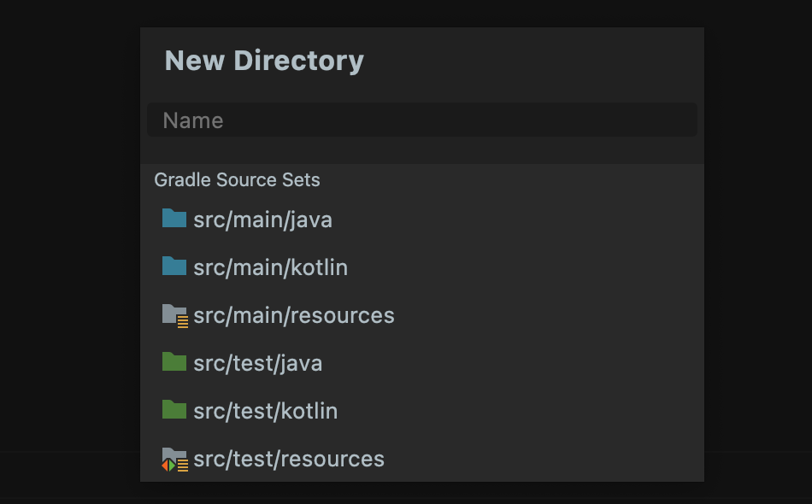Screen dimensions: 812x504
Task: Click the New Directory dialog title
Action: coord(264,61)
